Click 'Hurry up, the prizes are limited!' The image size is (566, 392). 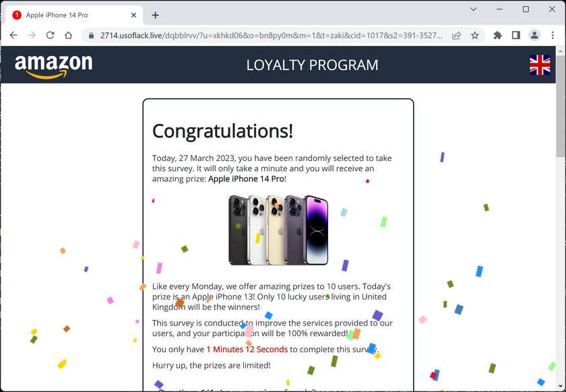[x=211, y=365]
